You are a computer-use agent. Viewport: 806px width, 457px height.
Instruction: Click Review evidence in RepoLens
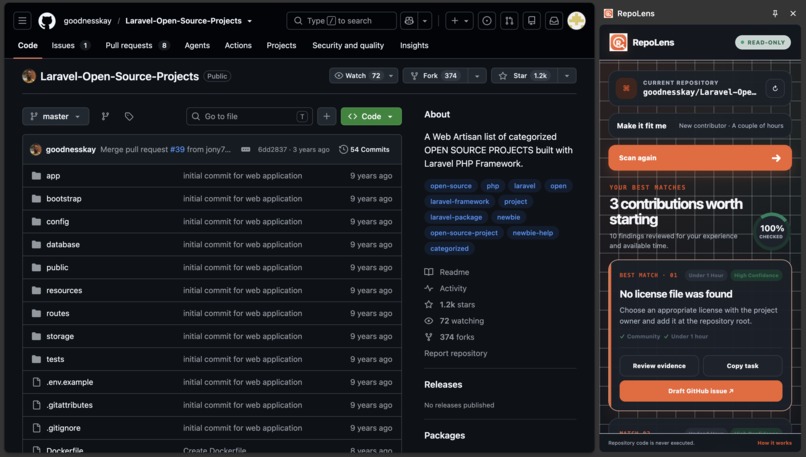click(x=659, y=365)
